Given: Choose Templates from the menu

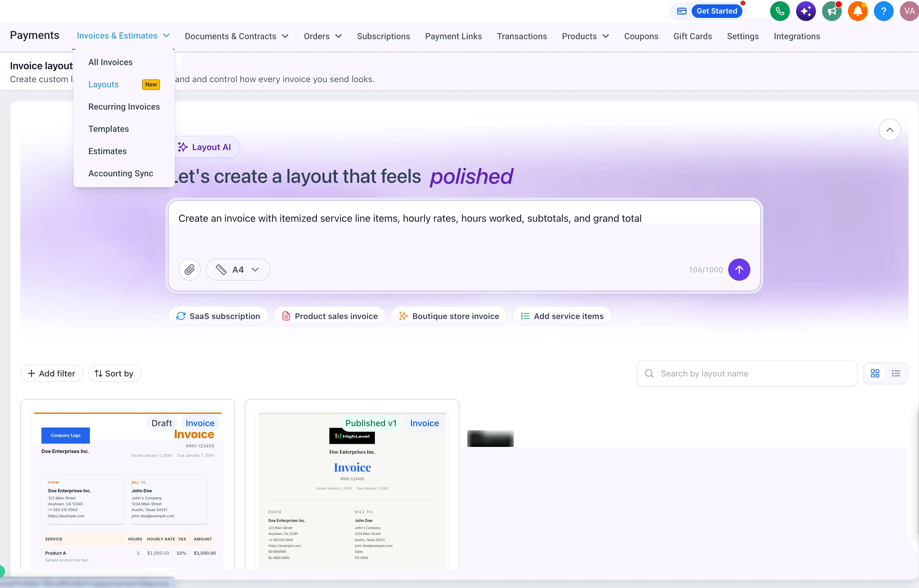Looking at the screenshot, I should (108, 129).
